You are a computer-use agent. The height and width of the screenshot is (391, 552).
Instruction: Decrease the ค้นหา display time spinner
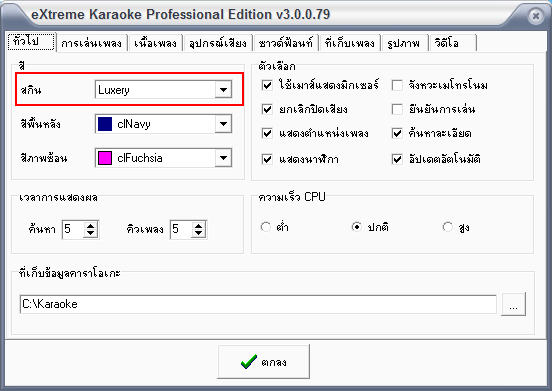click(x=90, y=233)
